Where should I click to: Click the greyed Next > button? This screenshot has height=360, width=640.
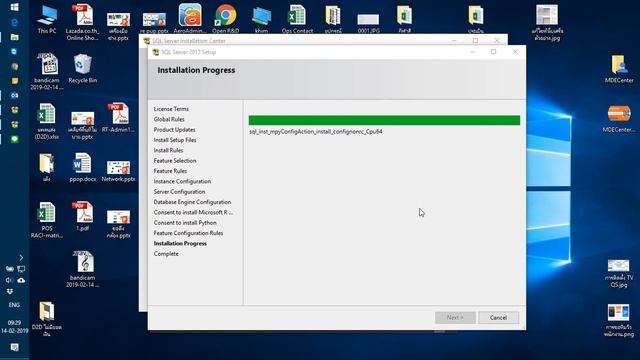point(455,318)
